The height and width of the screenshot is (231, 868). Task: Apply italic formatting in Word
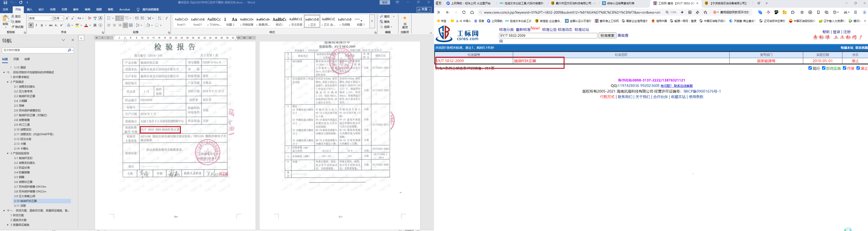[36, 25]
